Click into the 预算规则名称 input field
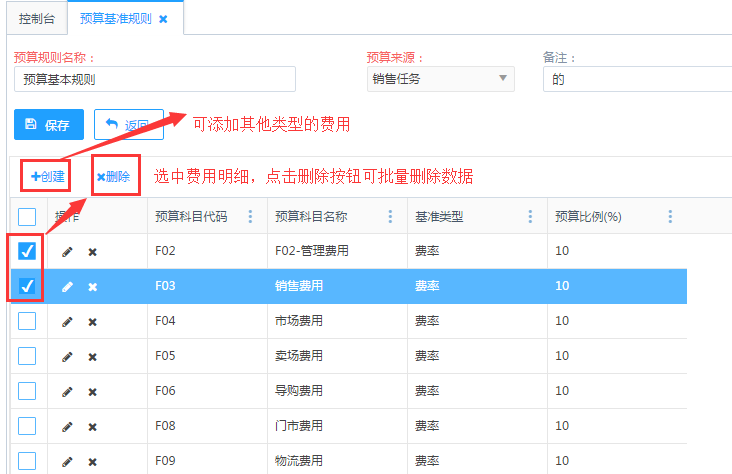The image size is (732, 474). [155, 79]
